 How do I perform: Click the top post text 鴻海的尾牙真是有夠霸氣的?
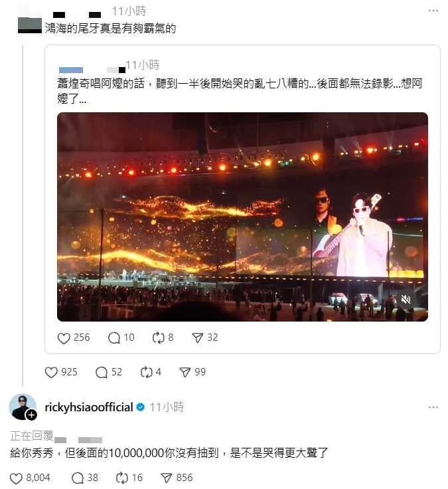pyautogui.click(x=110, y=29)
